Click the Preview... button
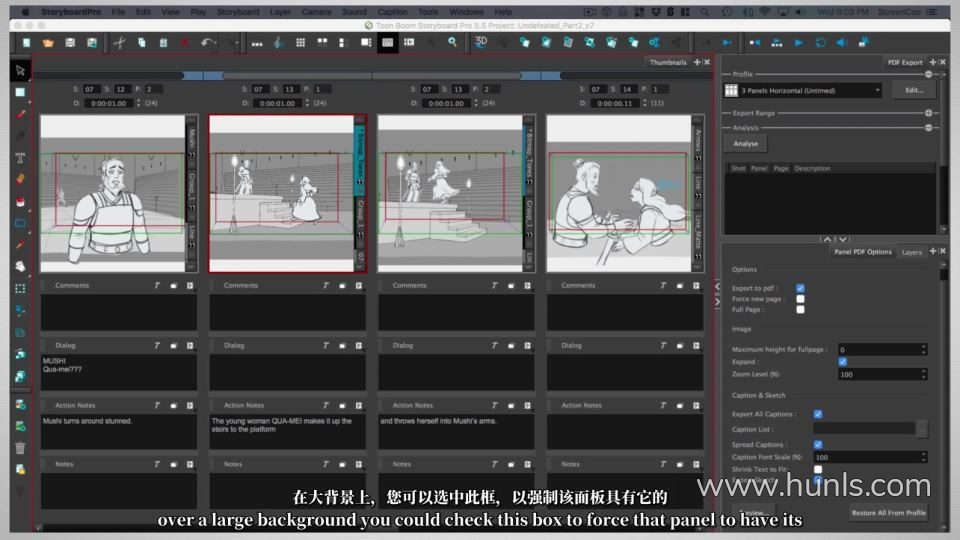 (x=754, y=512)
